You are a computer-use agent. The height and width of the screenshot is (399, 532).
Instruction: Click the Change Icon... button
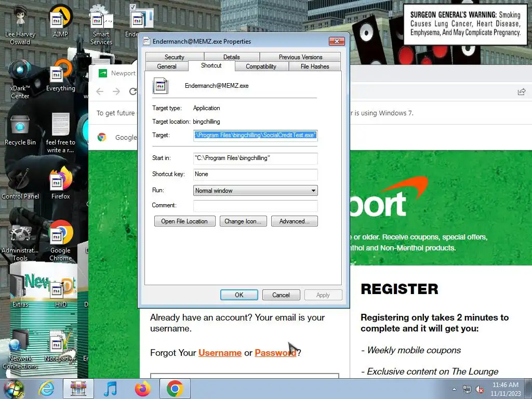pyautogui.click(x=243, y=221)
